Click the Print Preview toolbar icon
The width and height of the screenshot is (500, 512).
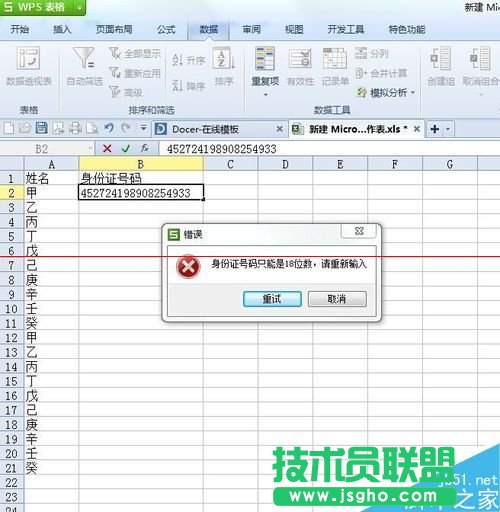(x=92, y=128)
